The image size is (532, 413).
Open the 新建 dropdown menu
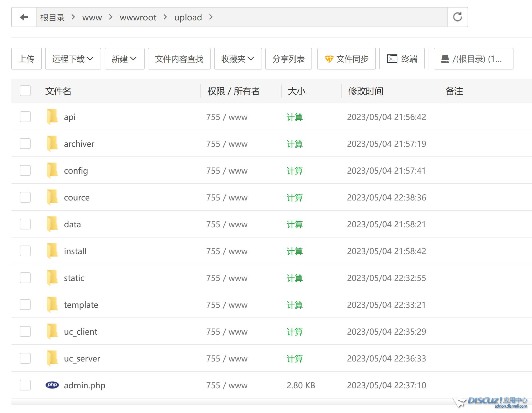point(124,59)
